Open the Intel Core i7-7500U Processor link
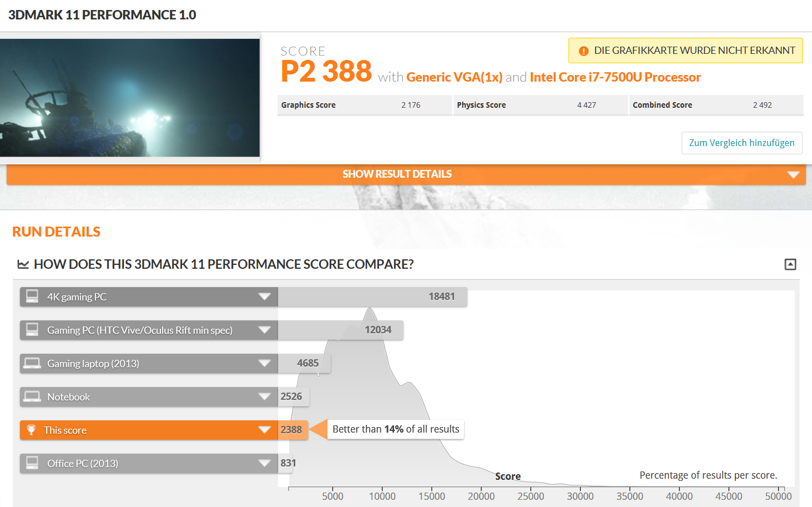Screen dimensions: 812x507 pos(615,77)
